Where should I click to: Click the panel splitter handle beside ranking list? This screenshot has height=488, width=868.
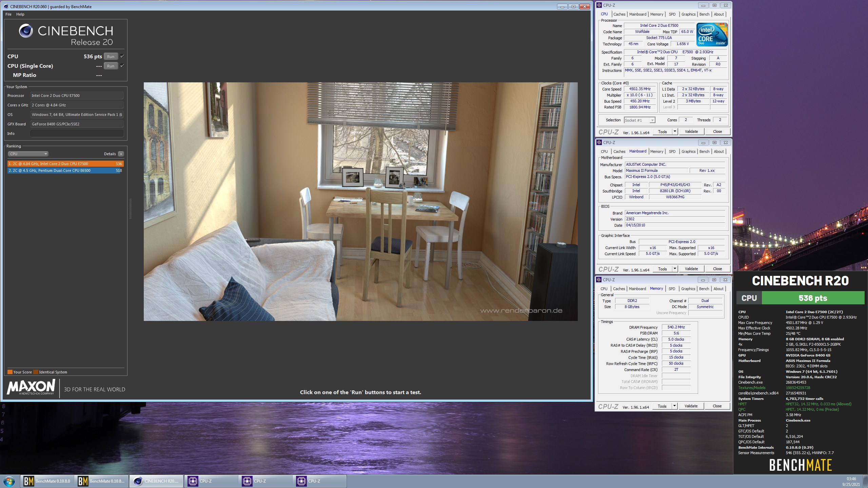click(130, 208)
